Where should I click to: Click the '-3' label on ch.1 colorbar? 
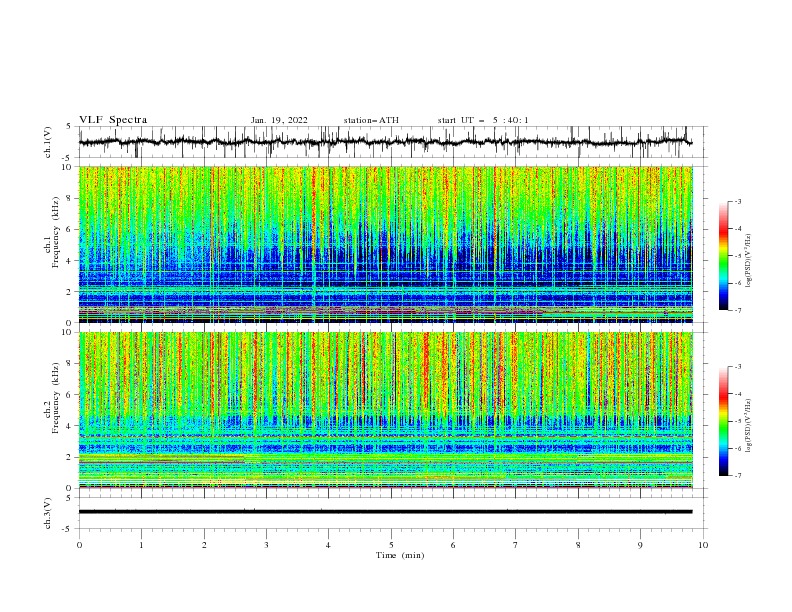[x=737, y=201]
